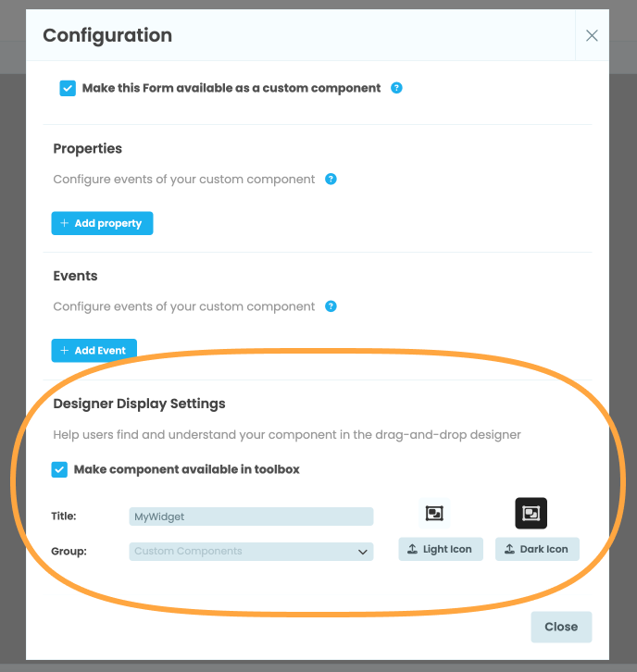Focus the Title field containing MyWidget
The image size is (637, 672).
point(251,516)
